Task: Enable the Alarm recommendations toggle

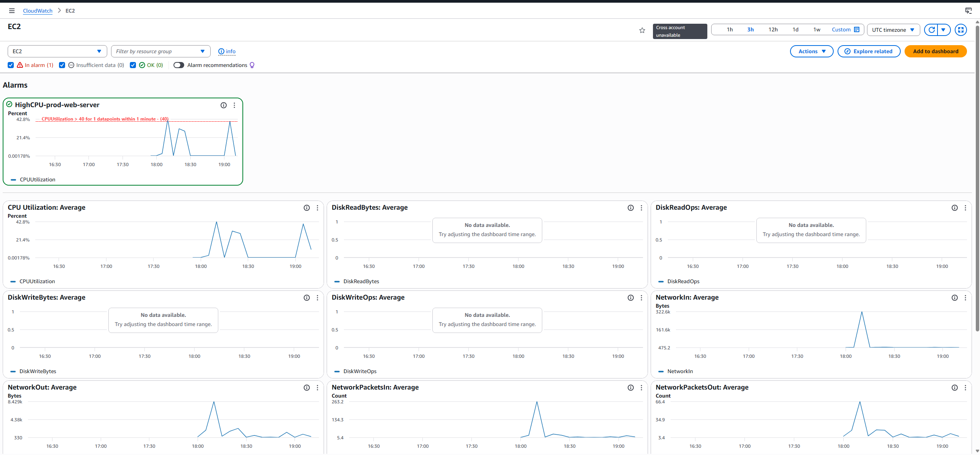Action: pos(178,65)
